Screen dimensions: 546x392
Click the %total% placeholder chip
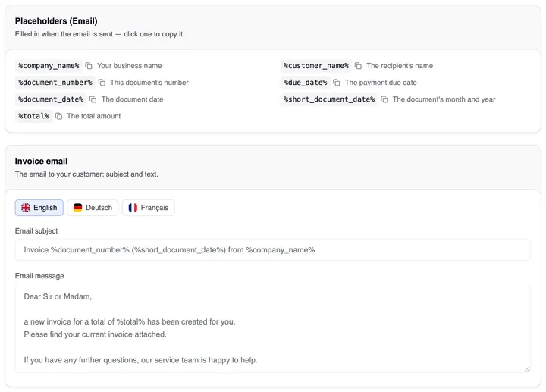[34, 116]
